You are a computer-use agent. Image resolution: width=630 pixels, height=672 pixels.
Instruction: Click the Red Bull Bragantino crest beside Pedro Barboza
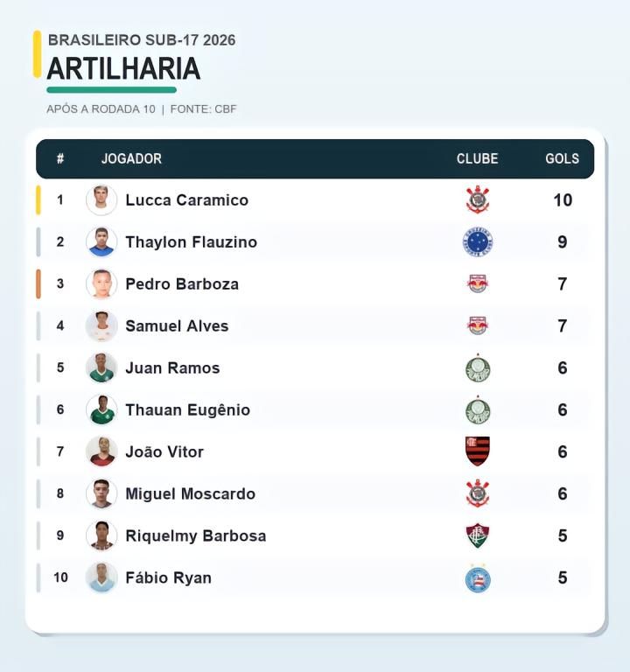(x=478, y=283)
